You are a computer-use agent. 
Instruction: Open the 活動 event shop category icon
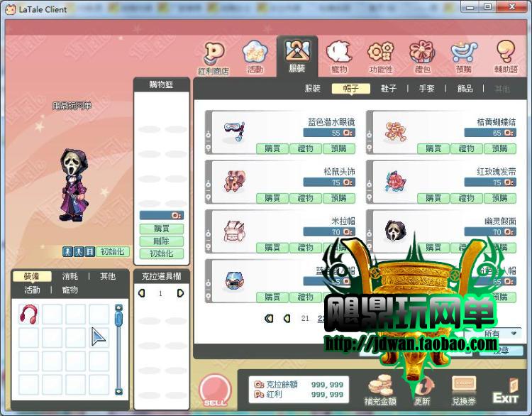[x=255, y=57]
